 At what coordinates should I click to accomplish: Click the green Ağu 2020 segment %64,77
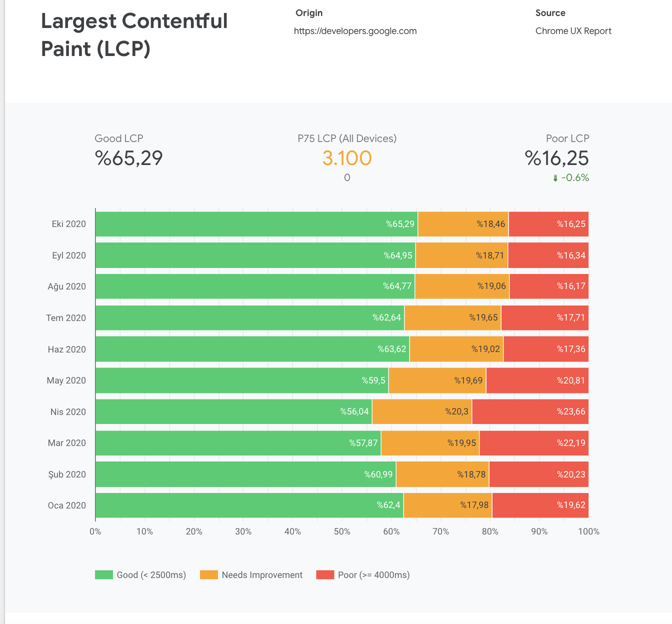click(255, 286)
